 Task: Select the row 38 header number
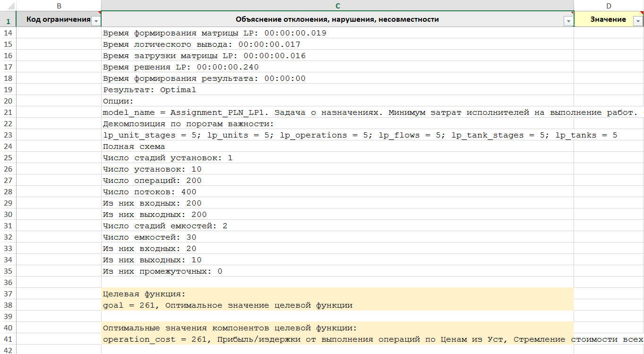[8, 305]
